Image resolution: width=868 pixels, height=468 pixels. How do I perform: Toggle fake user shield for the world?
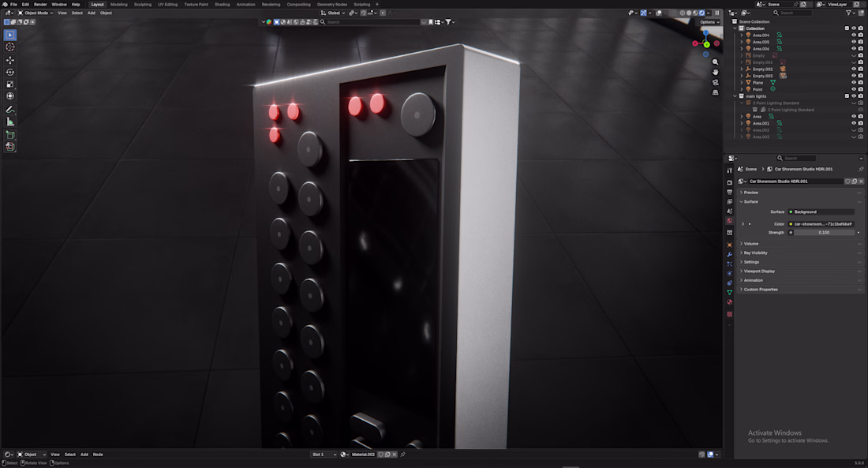847,181
